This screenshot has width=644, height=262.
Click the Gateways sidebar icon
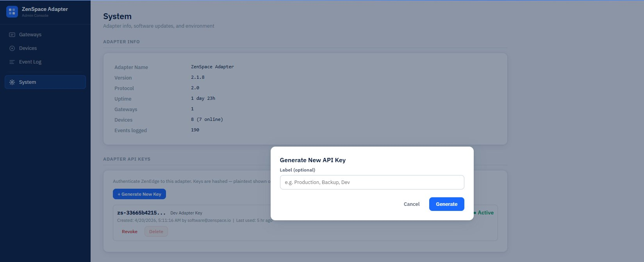coord(12,35)
